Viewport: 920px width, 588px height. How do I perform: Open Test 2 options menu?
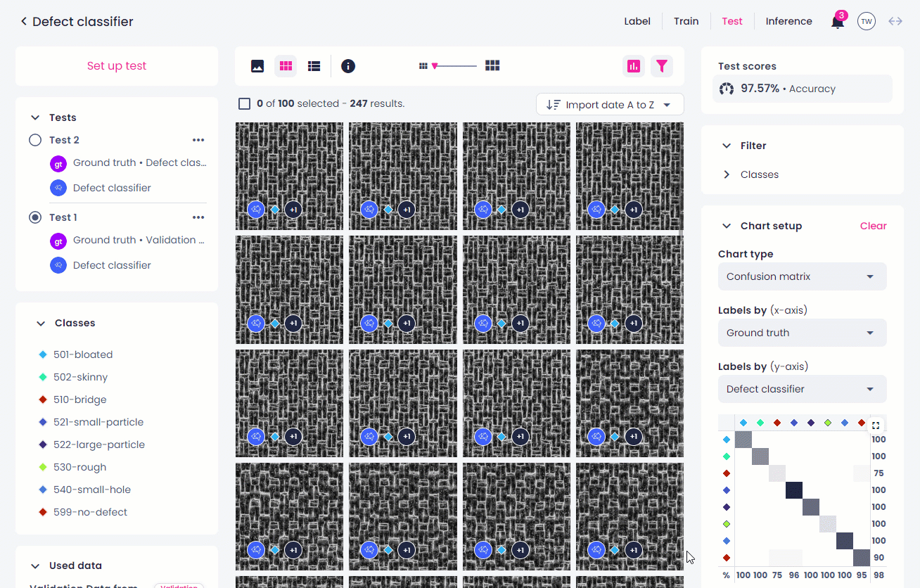click(198, 140)
